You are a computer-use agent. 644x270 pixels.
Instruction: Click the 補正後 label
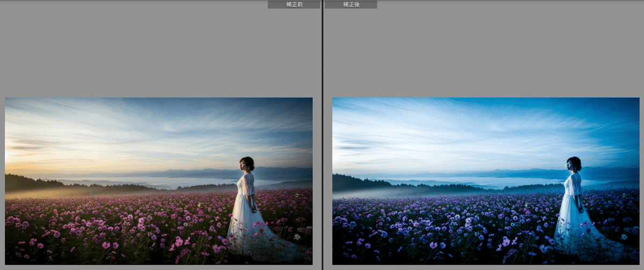pos(350,4)
